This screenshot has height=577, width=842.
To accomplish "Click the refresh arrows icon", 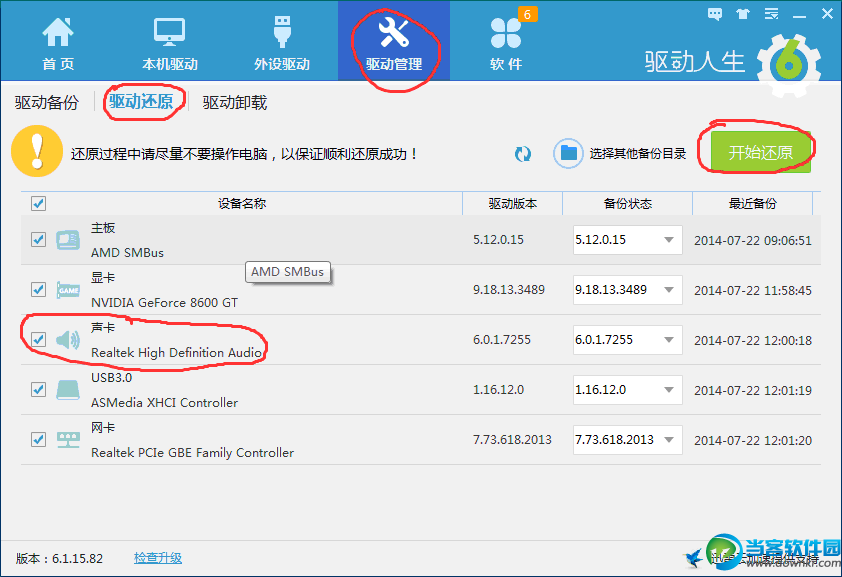I will pyautogui.click(x=522, y=154).
